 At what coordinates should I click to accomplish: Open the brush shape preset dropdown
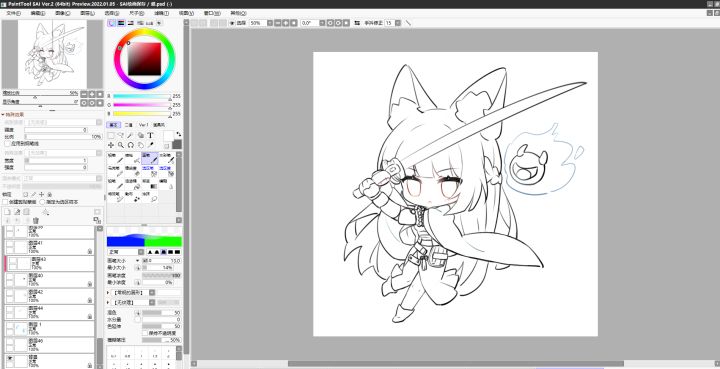(152, 292)
